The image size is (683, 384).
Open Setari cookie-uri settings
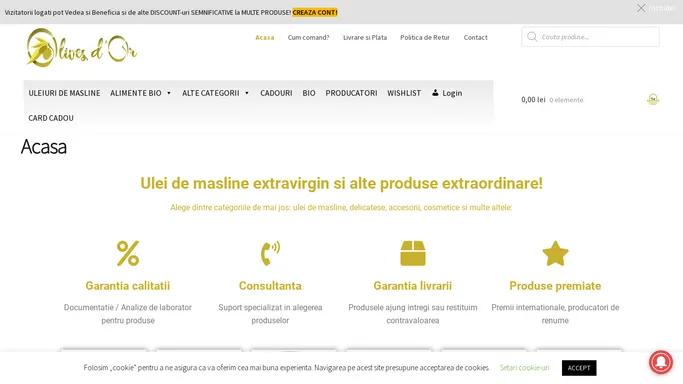[x=524, y=368]
